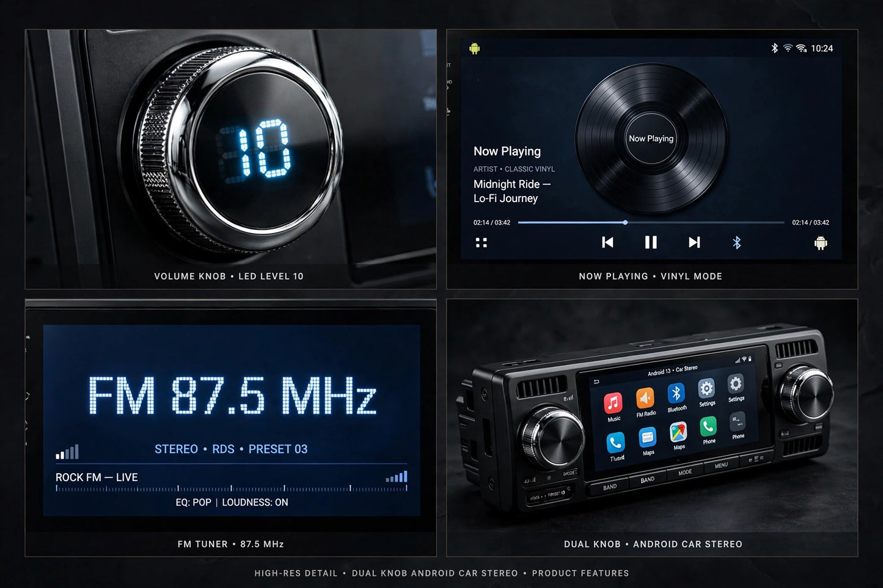Skip to the next track
The height and width of the screenshot is (588, 883).
click(694, 242)
